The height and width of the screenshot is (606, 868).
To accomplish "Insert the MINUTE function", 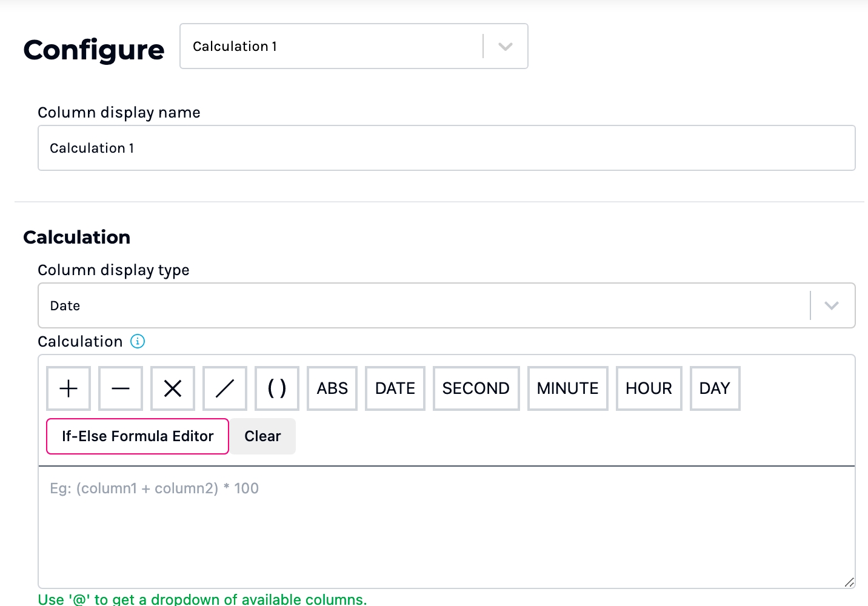I will coord(567,388).
